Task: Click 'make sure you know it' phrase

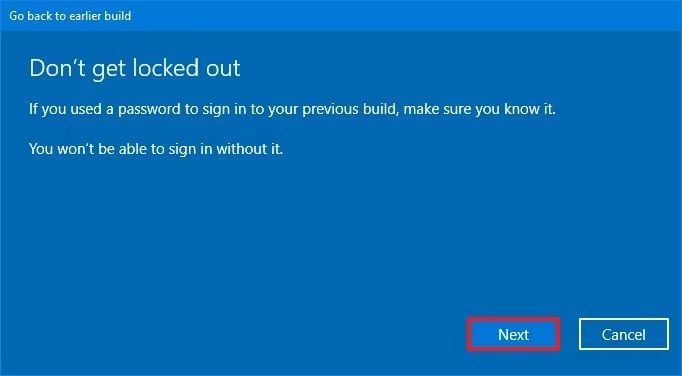Action: tap(480, 109)
